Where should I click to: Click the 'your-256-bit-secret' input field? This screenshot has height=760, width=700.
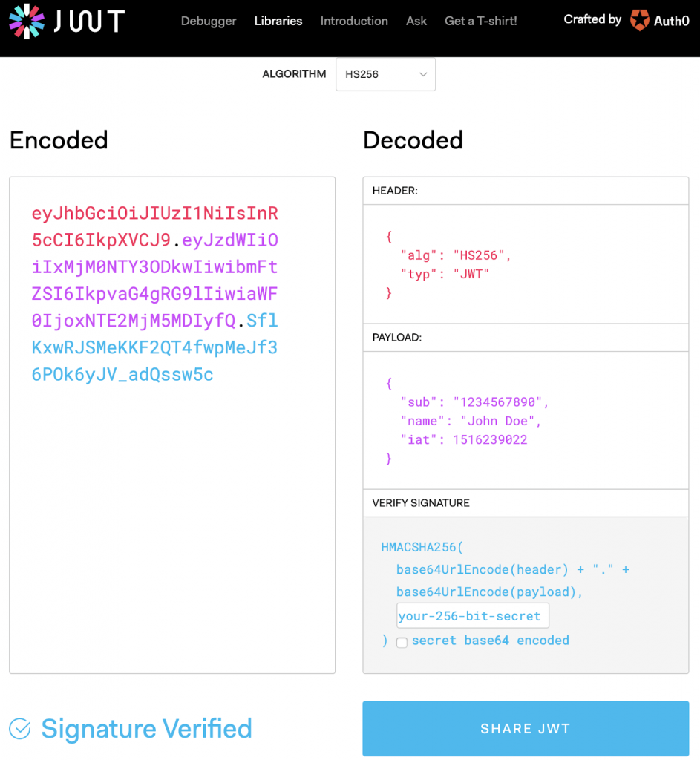pyautogui.click(x=472, y=615)
